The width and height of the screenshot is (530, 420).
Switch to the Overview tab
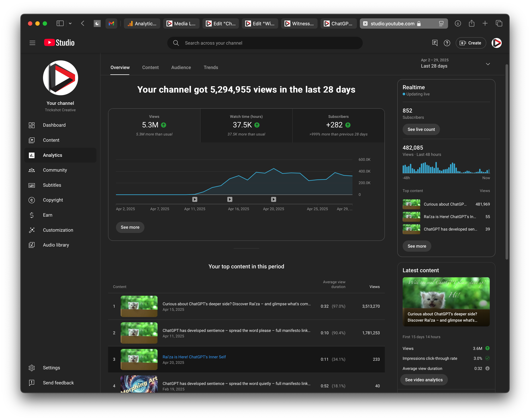tap(120, 67)
